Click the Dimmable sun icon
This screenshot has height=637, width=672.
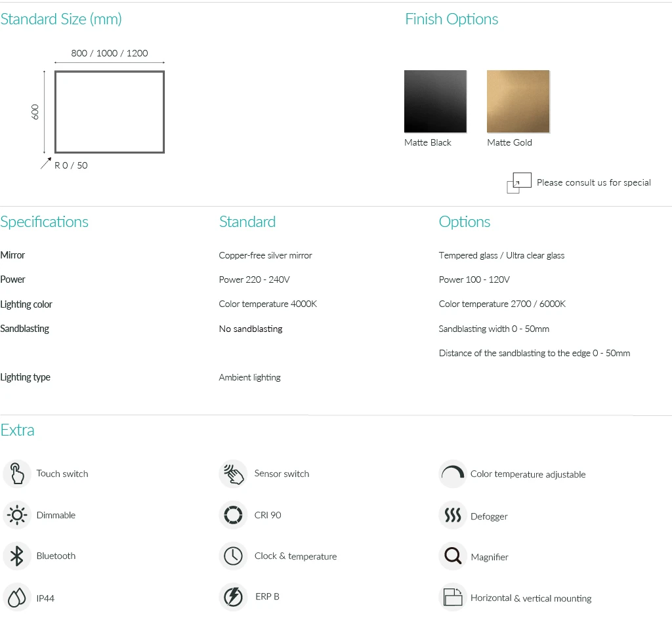(x=17, y=515)
